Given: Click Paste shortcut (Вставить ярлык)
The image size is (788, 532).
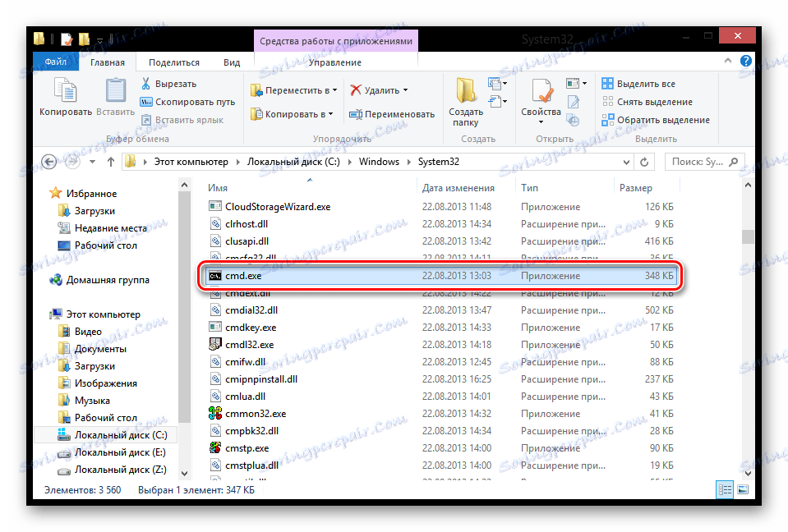Looking at the screenshot, I should (x=182, y=120).
